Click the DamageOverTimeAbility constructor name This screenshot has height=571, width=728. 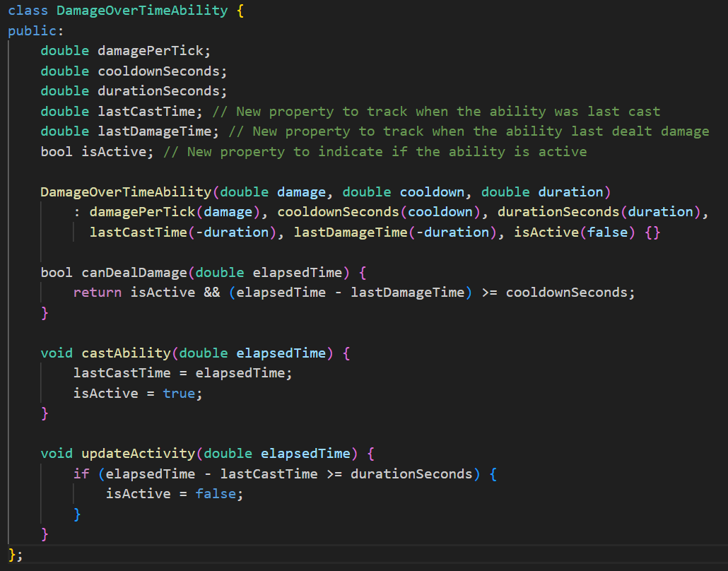[x=127, y=192]
